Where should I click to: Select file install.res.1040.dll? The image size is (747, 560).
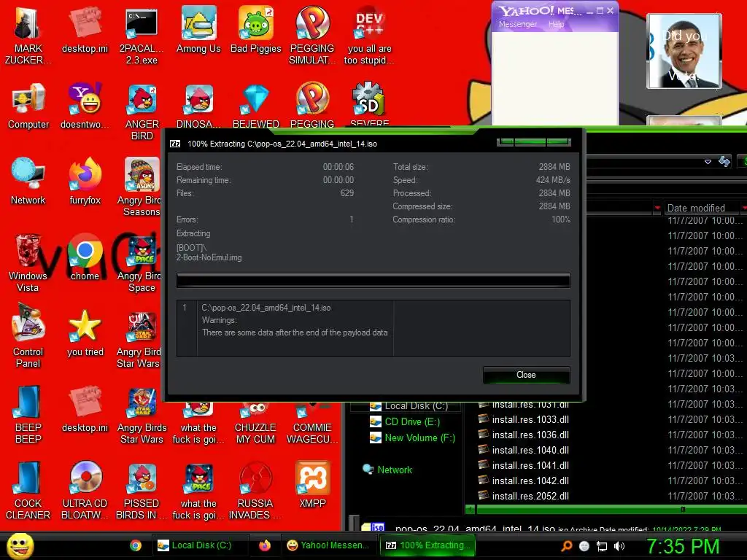coord(524,450)
